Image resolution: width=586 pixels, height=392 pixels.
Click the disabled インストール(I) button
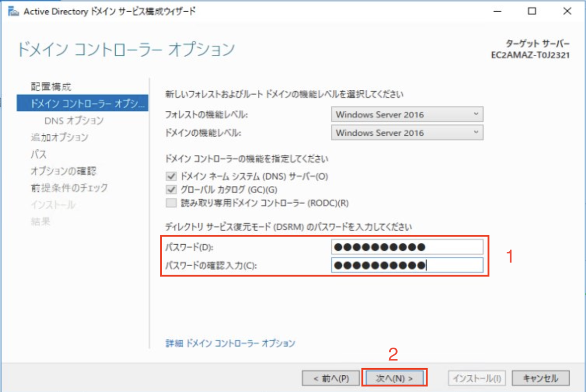(x=477, y=378)
